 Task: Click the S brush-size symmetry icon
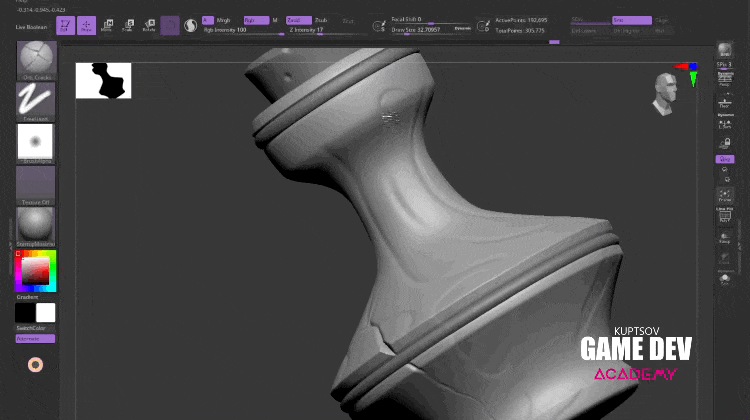click(x=379, y=26)
